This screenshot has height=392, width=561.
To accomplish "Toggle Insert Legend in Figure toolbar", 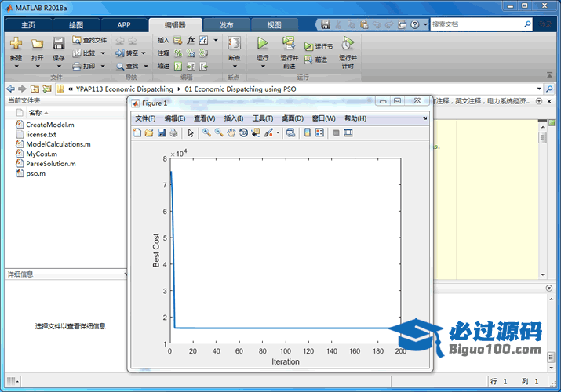I will tap(319, 132).
